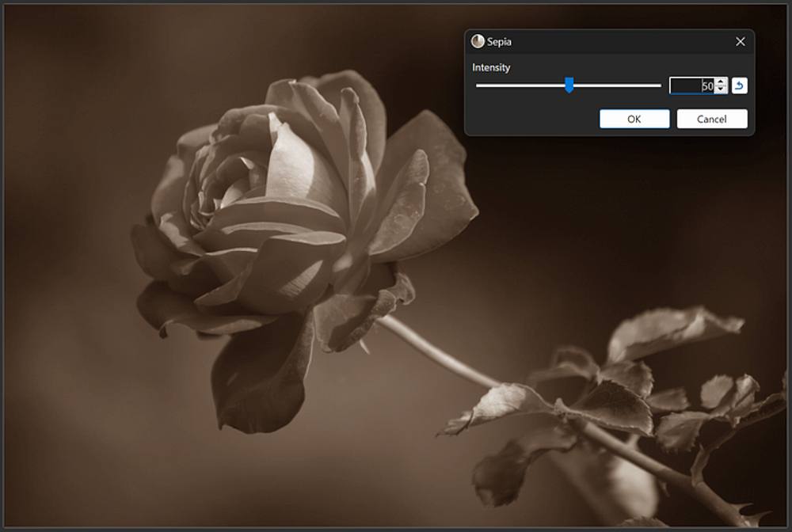Viewport: 792px width, 532px height.
Task: Click the Sepia dialog icon
Action: pos(478,41)
